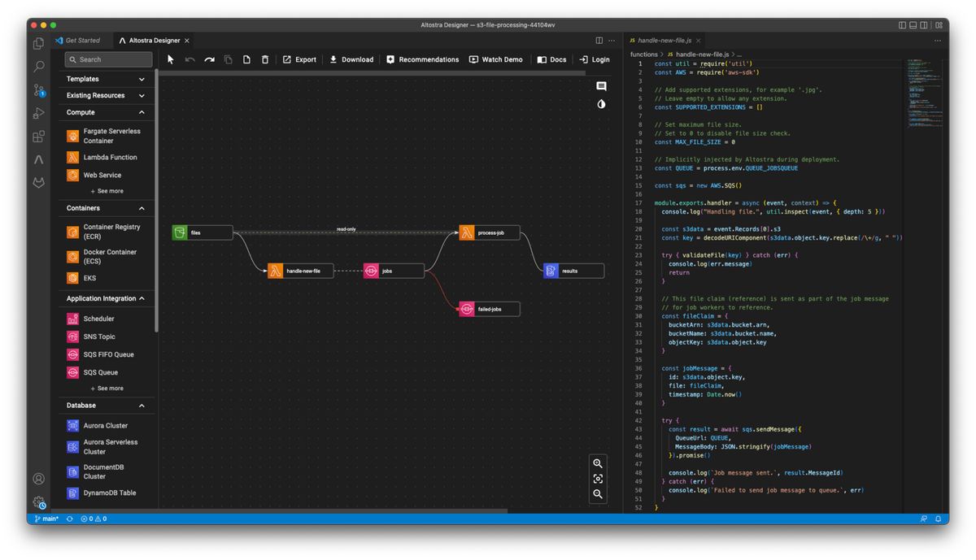Screen dimensions: 976x560
Task: Toggle canvas dark/light contrast mode
Action: (x=601, y=104)
